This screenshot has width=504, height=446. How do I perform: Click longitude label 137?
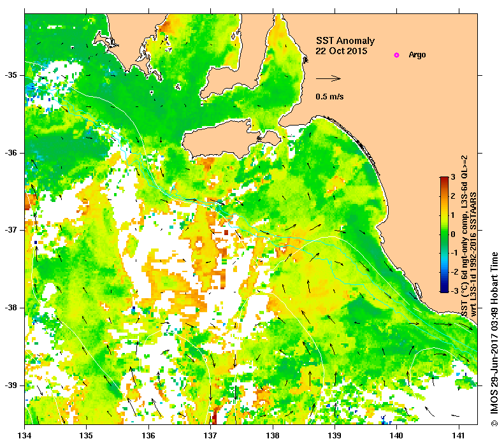click(x=210, y=435)
